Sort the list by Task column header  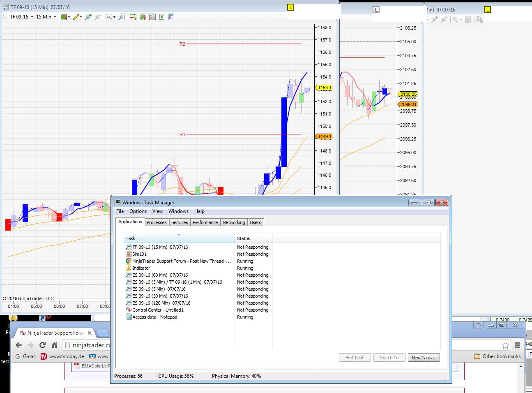coord(179,238)
